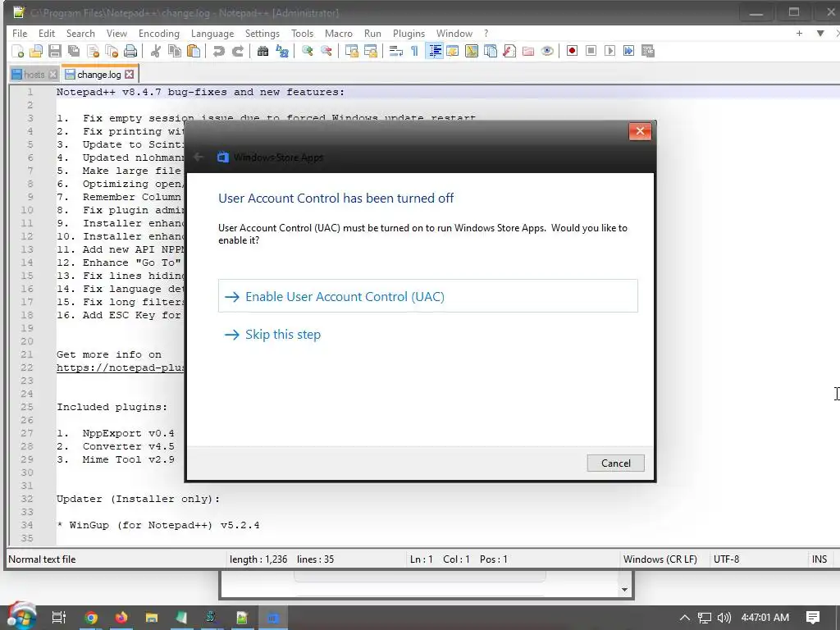Click UTF-8 encoding in status bar
The width and height of the screenshot is (840, 630).
click(727, 559)
